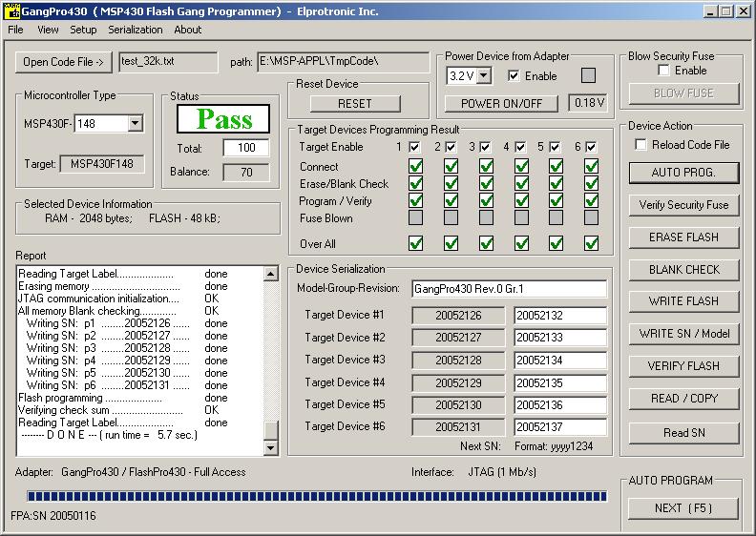Screen dimensions: 756x536
Task: Click the GangPro430 title bar app icon
Action: pos(11,11)
